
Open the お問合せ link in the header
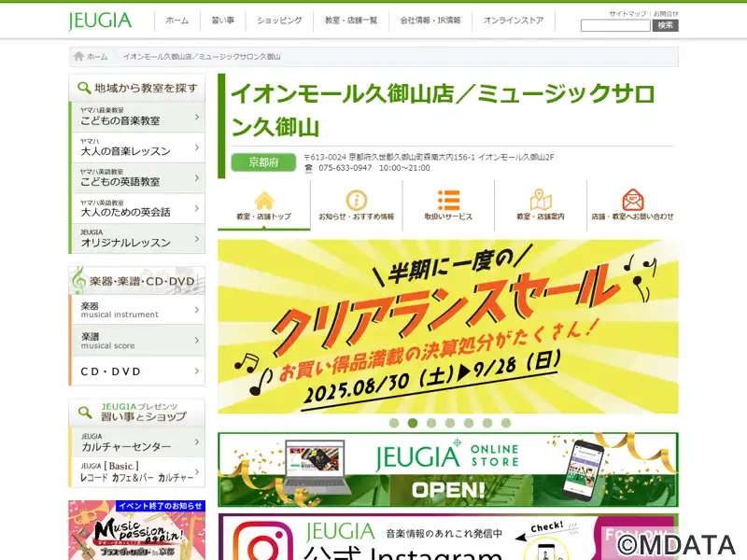[x=666, y=14]
